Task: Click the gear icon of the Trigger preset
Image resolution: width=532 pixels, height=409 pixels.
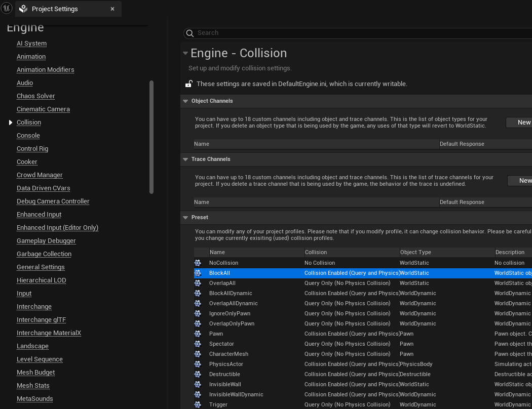Action: point(198,404)
